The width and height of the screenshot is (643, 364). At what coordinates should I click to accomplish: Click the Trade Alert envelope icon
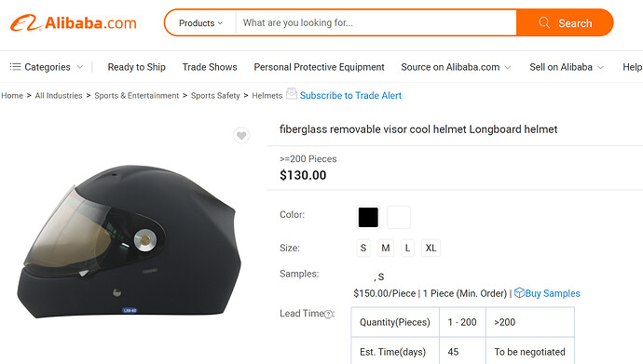(x=291, y=94)
